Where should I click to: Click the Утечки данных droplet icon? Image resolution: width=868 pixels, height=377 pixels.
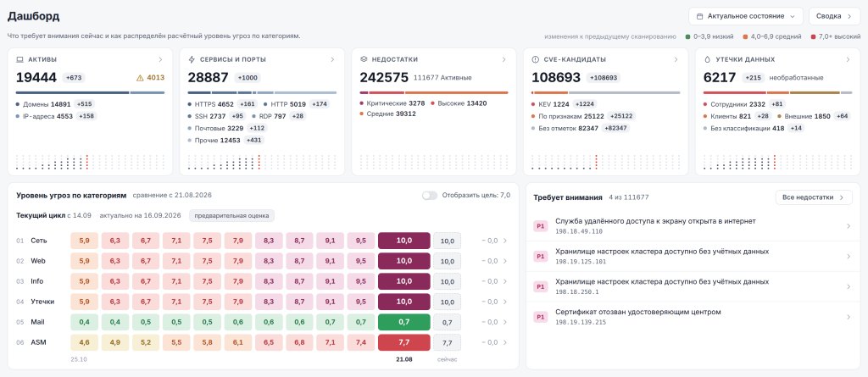coord(707,59)
